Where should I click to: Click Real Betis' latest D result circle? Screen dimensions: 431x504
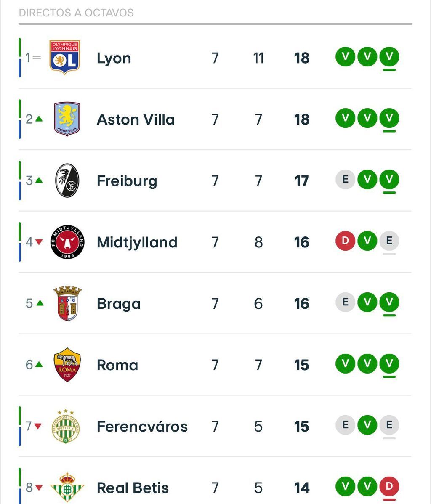tap(389, 486)
